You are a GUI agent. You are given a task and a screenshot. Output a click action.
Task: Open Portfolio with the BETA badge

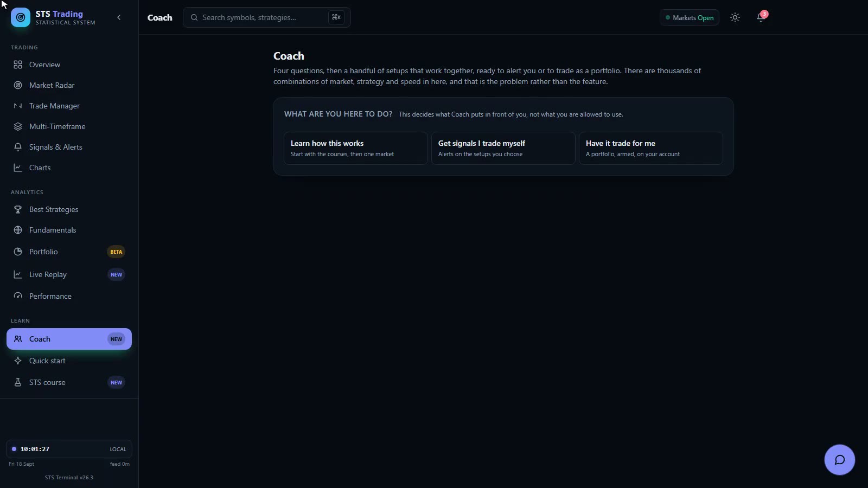(69, 252)
